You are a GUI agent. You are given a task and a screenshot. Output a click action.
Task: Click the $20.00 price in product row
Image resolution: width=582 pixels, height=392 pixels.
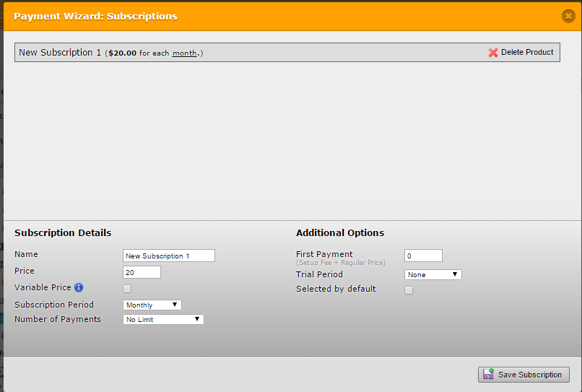point(122,53)
